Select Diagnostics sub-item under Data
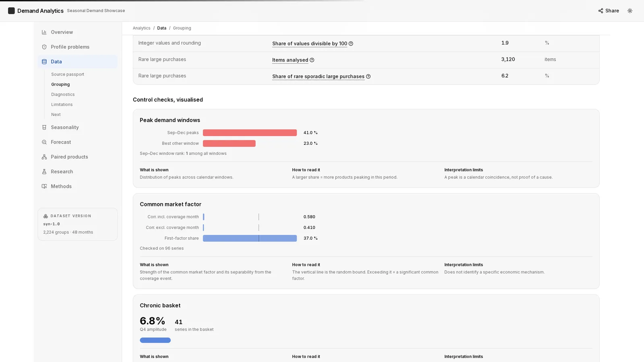644x362 pixels. [63, 95]
